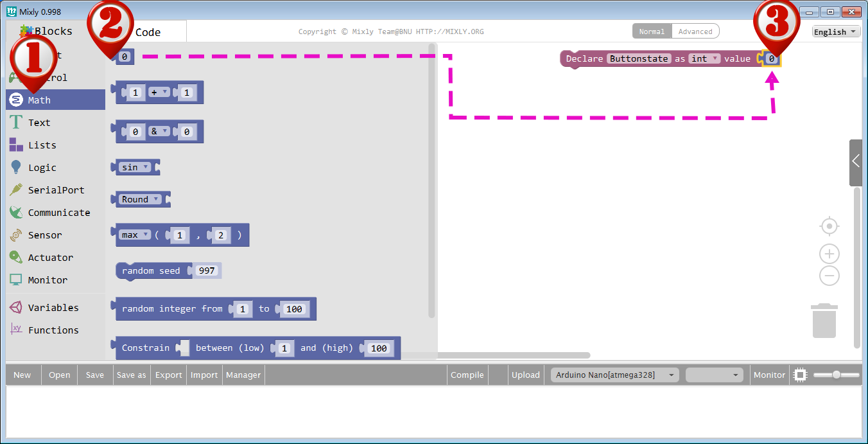
Task: Open the Round function dropdown
Action: coord(140,199)
